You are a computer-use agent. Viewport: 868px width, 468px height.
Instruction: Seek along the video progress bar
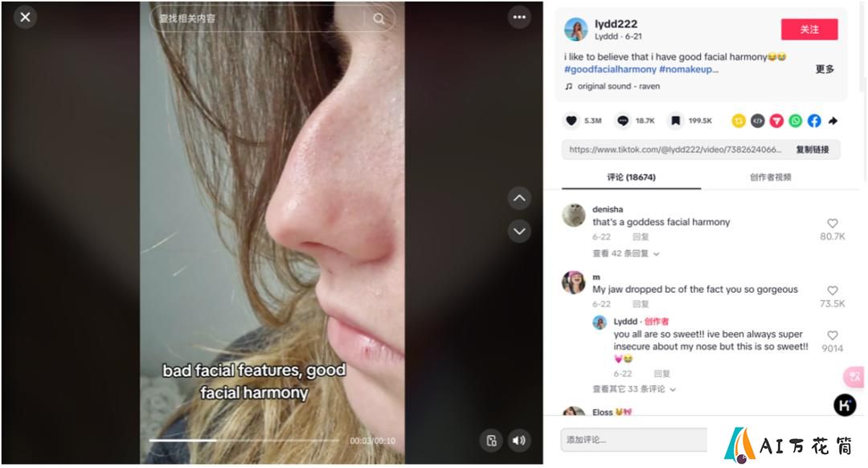(244, 441)
